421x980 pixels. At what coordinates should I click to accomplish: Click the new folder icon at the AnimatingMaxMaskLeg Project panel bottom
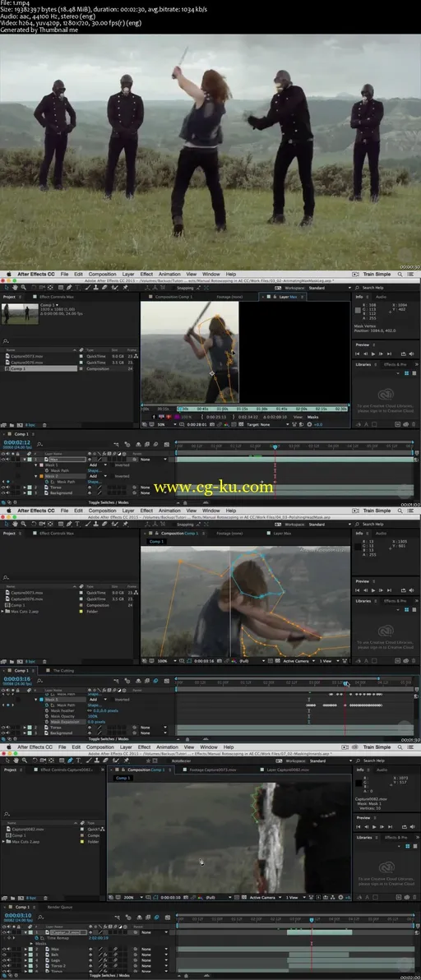coord(12,426)
